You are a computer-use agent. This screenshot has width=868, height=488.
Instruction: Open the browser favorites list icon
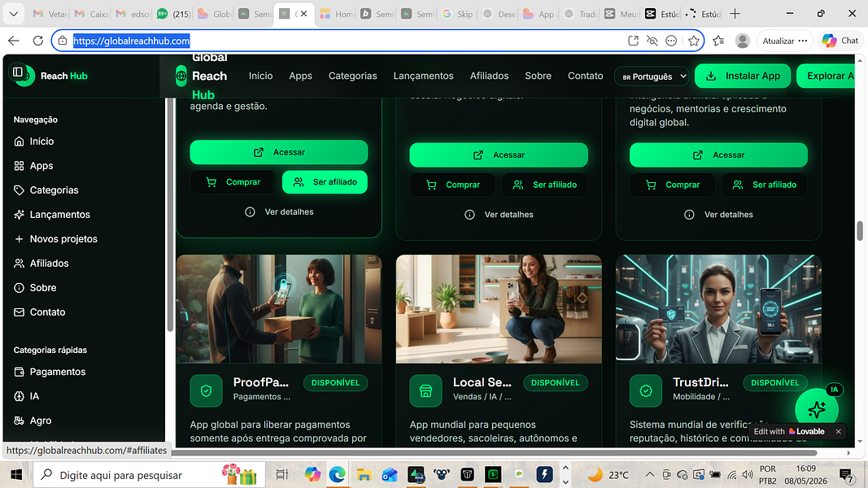718,41
